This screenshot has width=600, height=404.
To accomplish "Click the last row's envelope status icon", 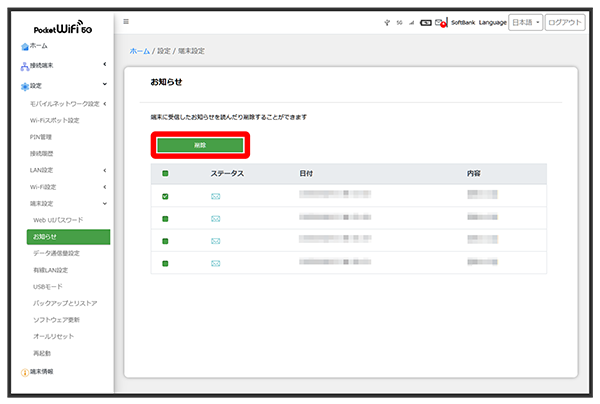I will [x=215, y=264].
